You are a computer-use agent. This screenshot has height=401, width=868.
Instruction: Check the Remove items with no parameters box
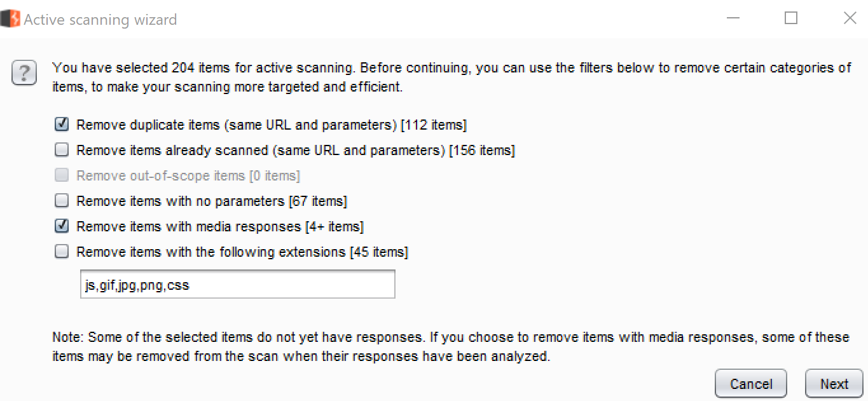62,201
